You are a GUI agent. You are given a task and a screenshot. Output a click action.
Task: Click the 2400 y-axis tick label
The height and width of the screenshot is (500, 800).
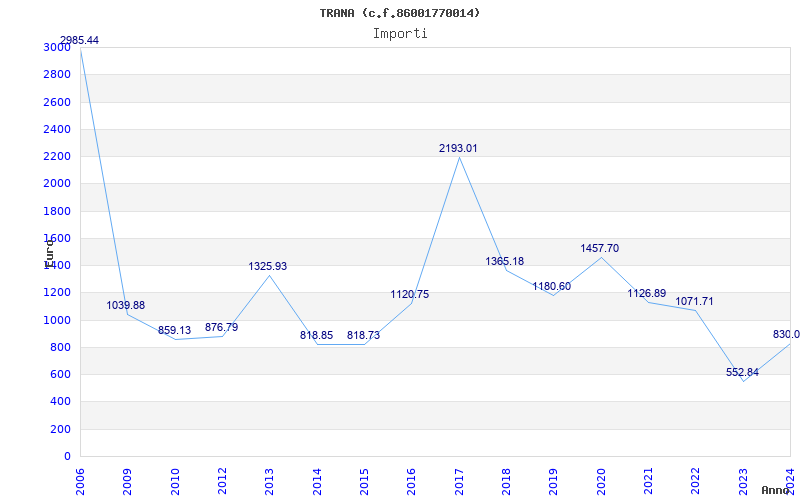57,129
